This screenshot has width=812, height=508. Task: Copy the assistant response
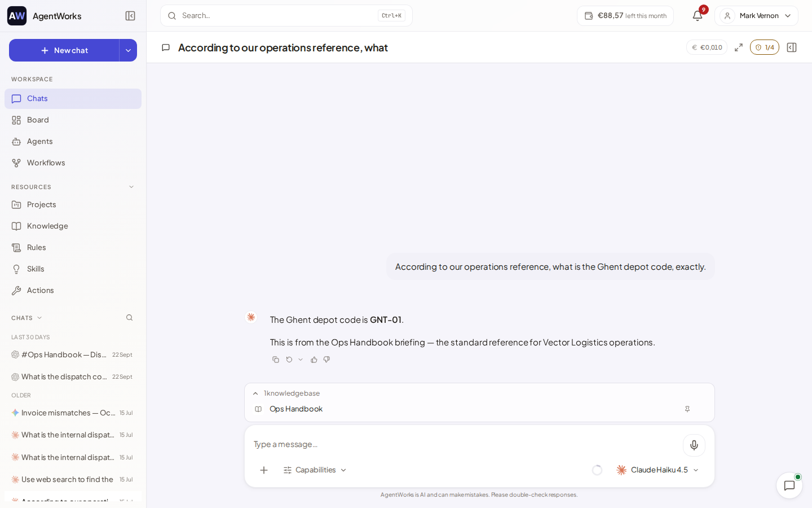tap(276, 360)
